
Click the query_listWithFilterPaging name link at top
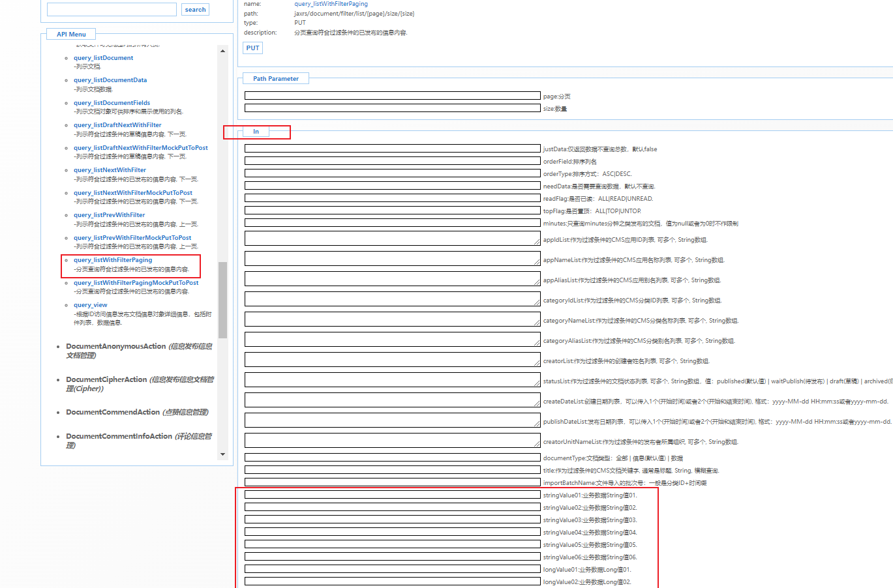(331, 4)
